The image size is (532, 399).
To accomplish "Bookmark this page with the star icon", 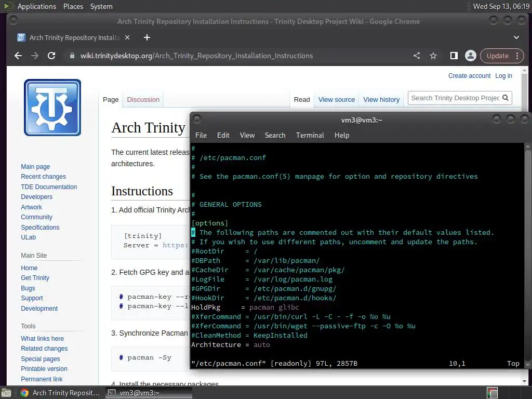I will point(433,56).
